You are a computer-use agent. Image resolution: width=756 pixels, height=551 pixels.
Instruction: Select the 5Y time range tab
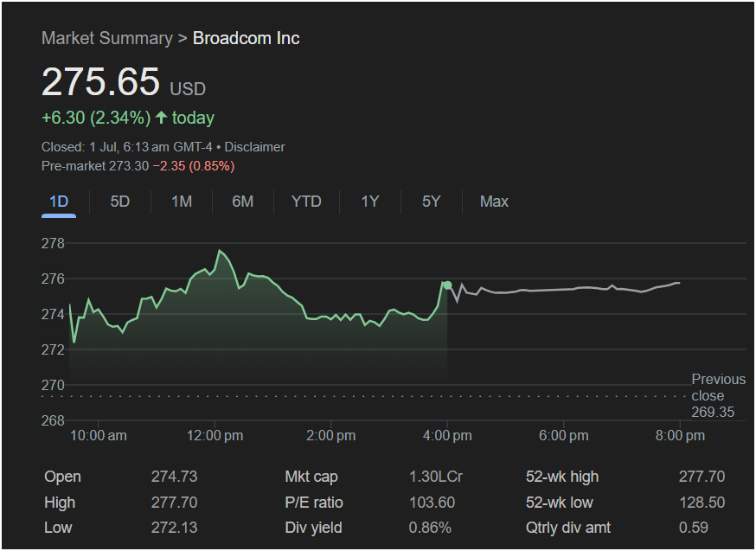431,202
